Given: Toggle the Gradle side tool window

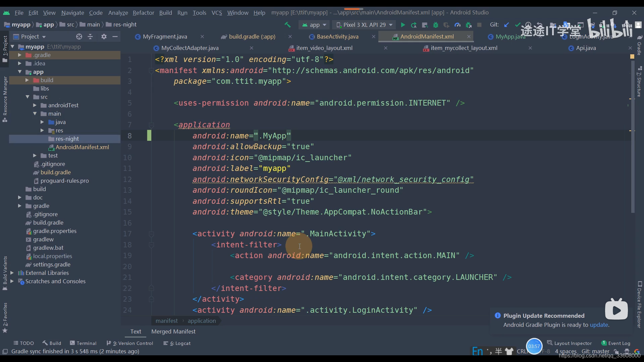Looking at the screenshot, I should (639, 45).
